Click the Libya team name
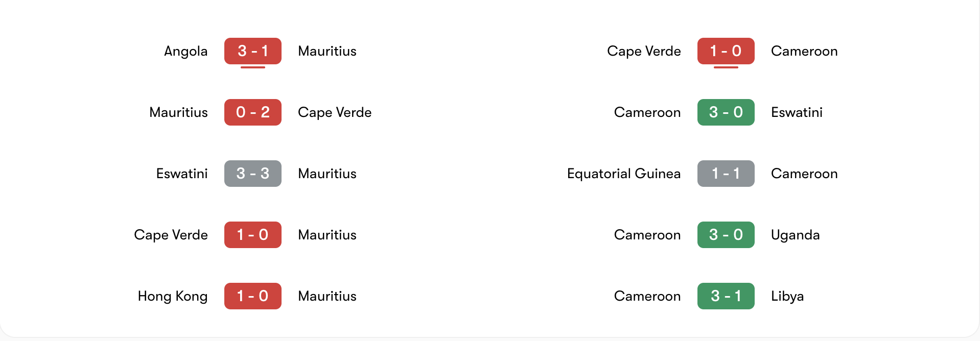Image resolution: width=980 pixels, height=341 pixels. [x=787, y=297]
